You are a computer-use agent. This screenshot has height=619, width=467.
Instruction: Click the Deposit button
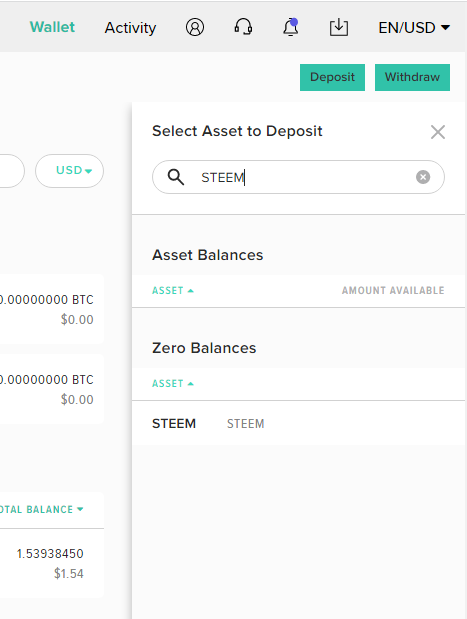332,77
